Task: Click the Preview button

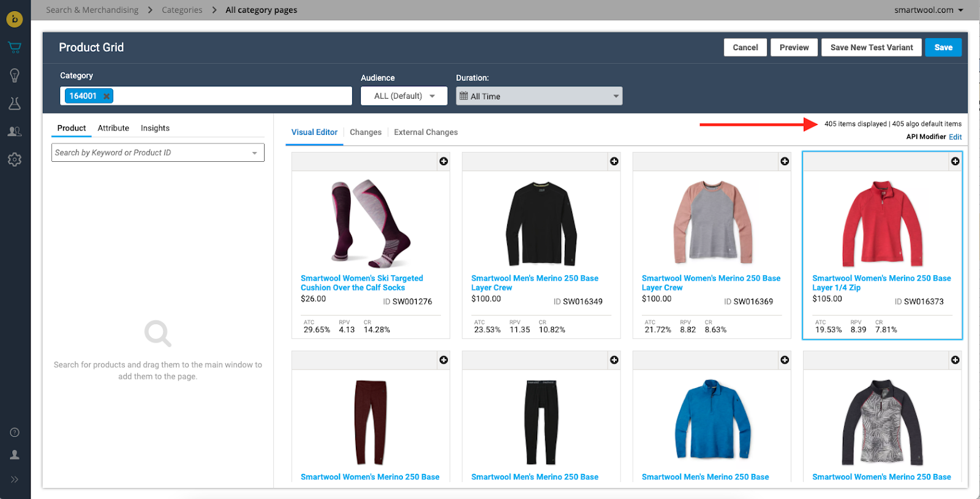Action: tap(794, 47)
